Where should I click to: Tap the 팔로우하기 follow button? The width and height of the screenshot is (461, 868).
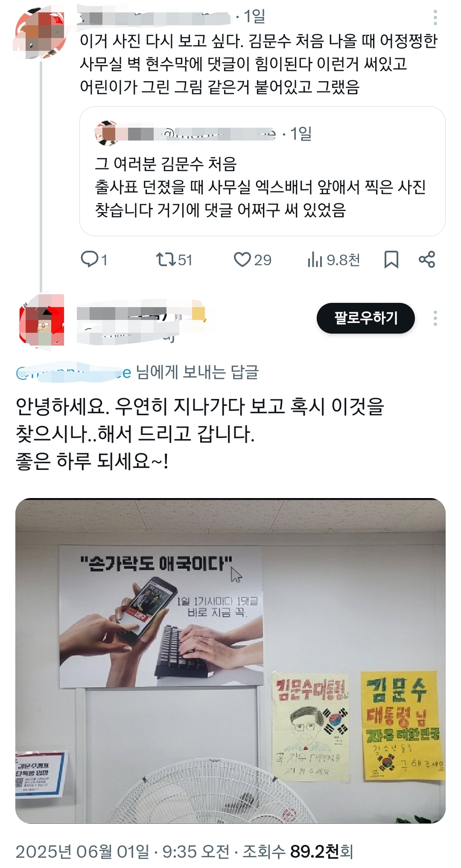tap(366, 318)
